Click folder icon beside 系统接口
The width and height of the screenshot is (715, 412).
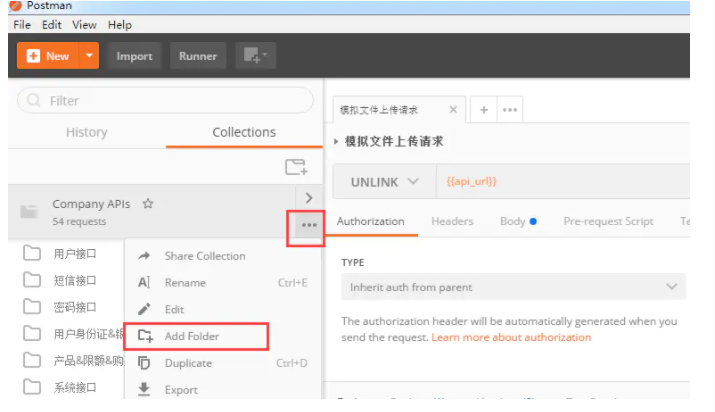pos(32,387)
